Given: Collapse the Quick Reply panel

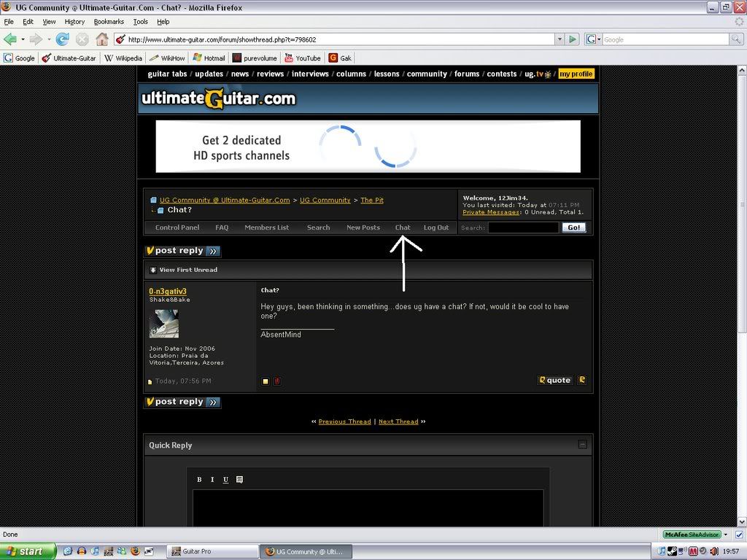Looking at the screenshot, I should [582, 444].
